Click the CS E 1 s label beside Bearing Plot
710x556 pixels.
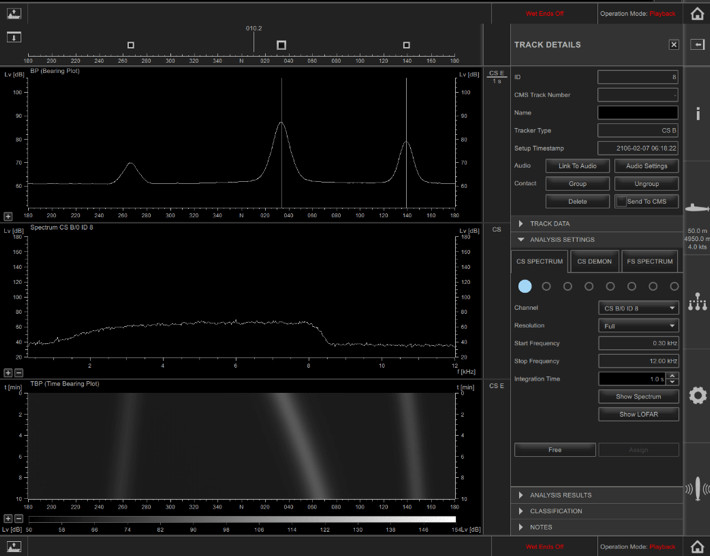(497, 77)
